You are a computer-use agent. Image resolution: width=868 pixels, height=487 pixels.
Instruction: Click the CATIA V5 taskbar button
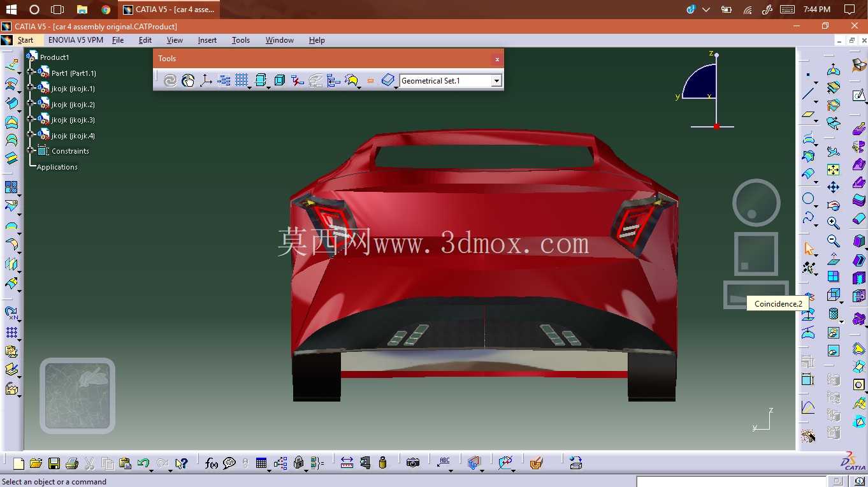pyautogui.click(x=170, y=10)
